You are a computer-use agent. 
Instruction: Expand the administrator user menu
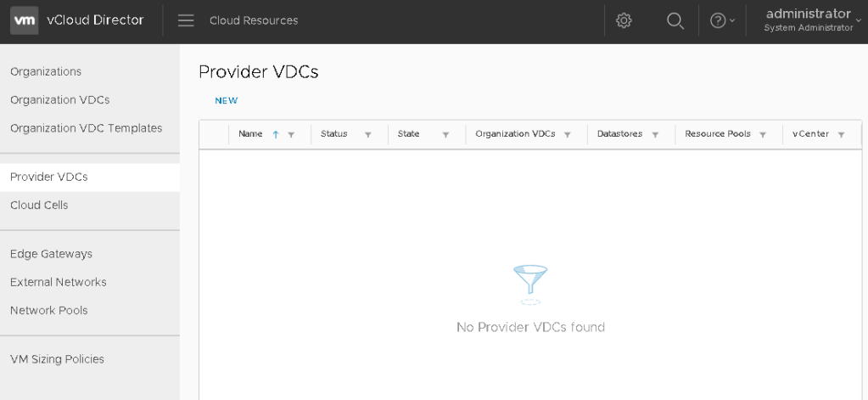[812, 20]
